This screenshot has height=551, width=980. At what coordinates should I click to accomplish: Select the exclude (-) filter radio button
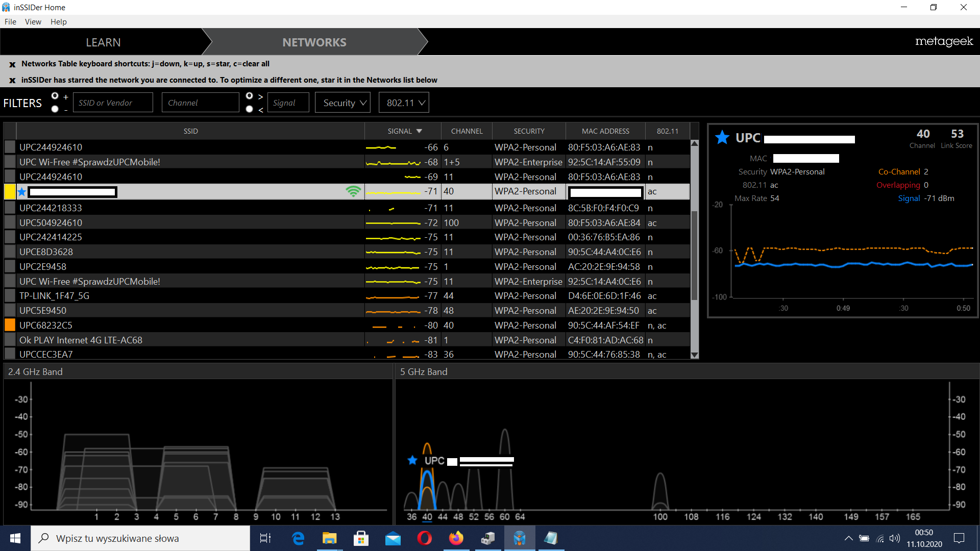(55, 109)
